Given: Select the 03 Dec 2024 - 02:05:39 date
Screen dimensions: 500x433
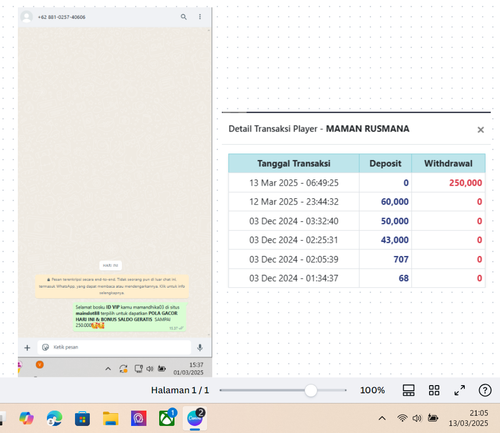Looking at the screenshot, I should [294, 259].
